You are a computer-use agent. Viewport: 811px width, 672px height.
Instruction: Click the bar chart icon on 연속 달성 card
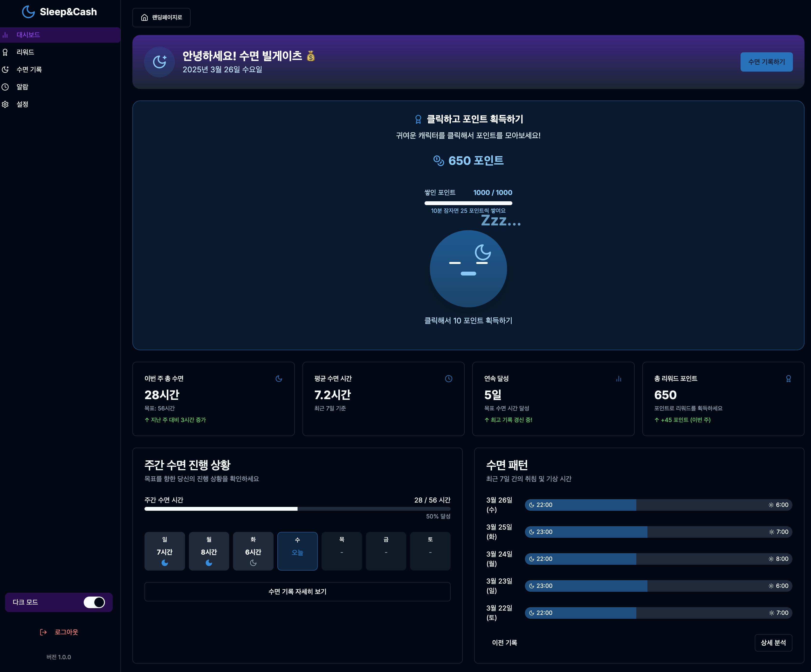coord(618,379)
